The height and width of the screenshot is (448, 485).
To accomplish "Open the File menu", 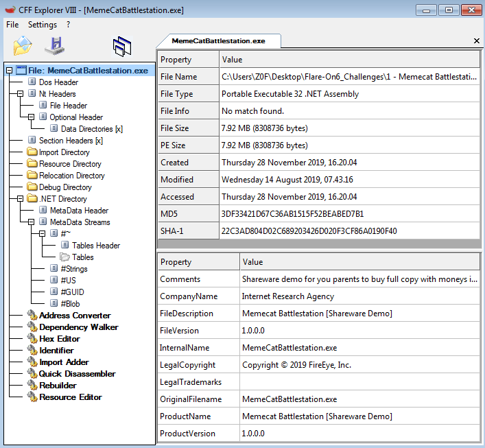I will [12, 25].
